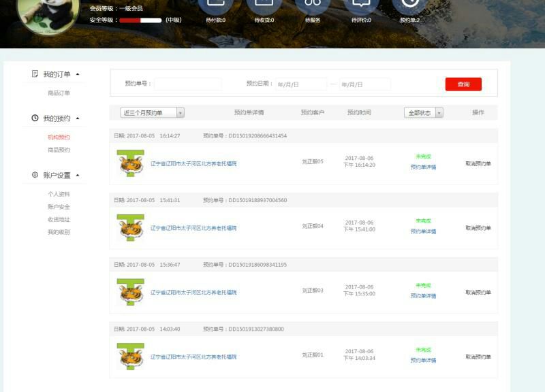
Task: View 预约单详情 for 刘正毅03 order
Action: [x=423, y=296]
